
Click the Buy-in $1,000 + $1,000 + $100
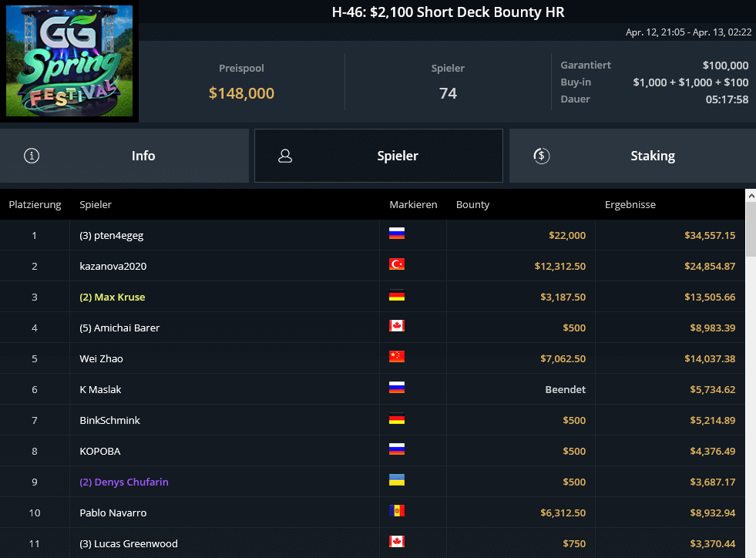coord(690,82)
